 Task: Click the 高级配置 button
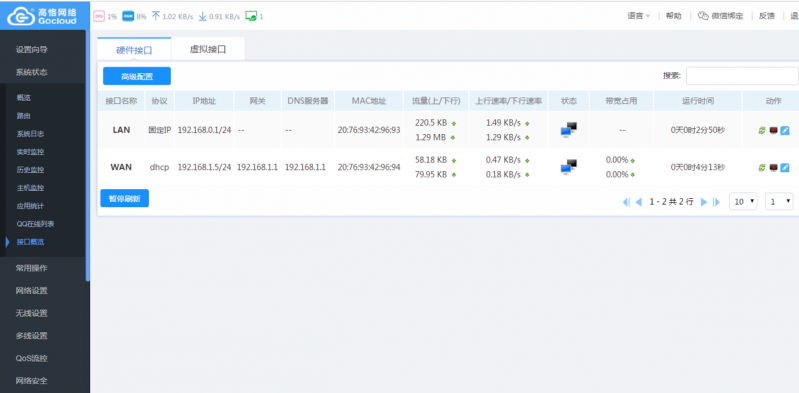[137, 76]
